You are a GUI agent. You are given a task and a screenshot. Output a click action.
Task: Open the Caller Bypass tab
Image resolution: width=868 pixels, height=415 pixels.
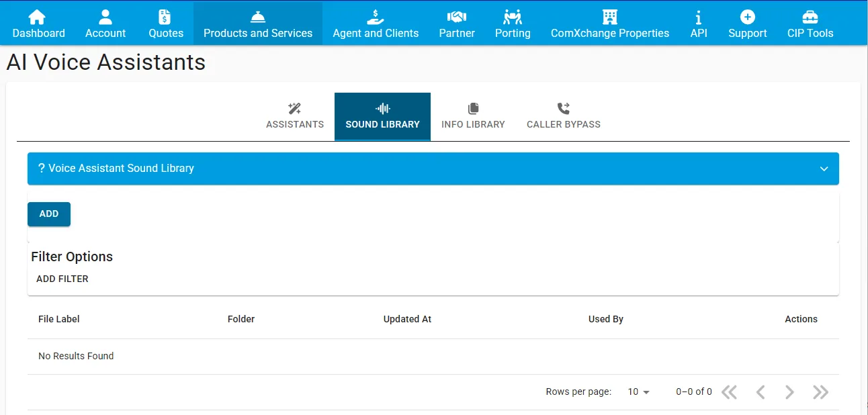[x=564, y=117]
